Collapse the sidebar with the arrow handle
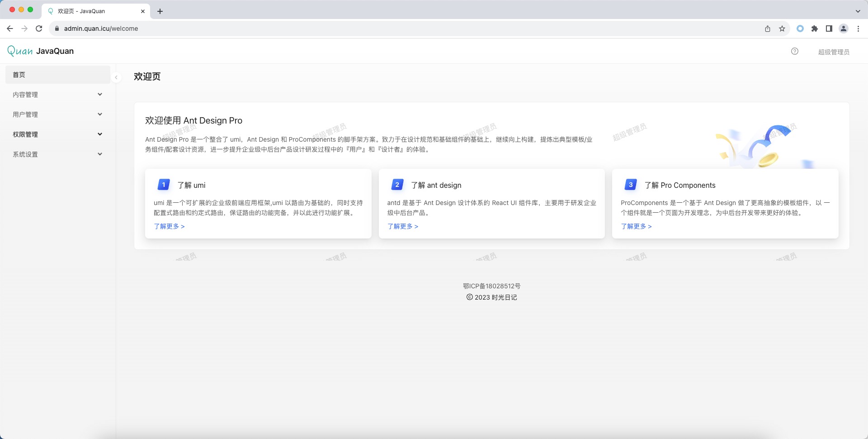868x439 pixels. 116,77
